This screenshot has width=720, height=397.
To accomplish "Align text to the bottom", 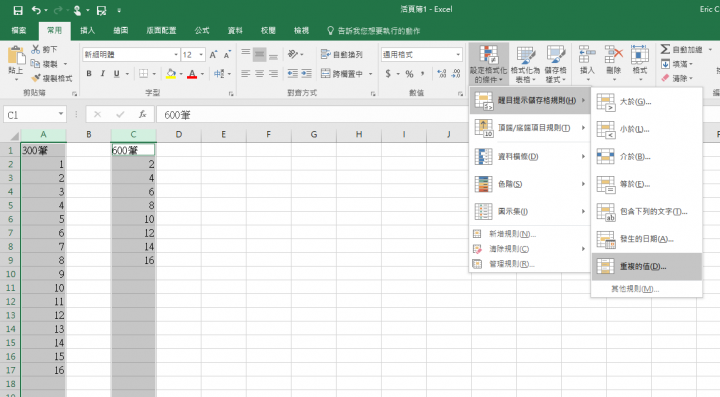I will (273, 55).
